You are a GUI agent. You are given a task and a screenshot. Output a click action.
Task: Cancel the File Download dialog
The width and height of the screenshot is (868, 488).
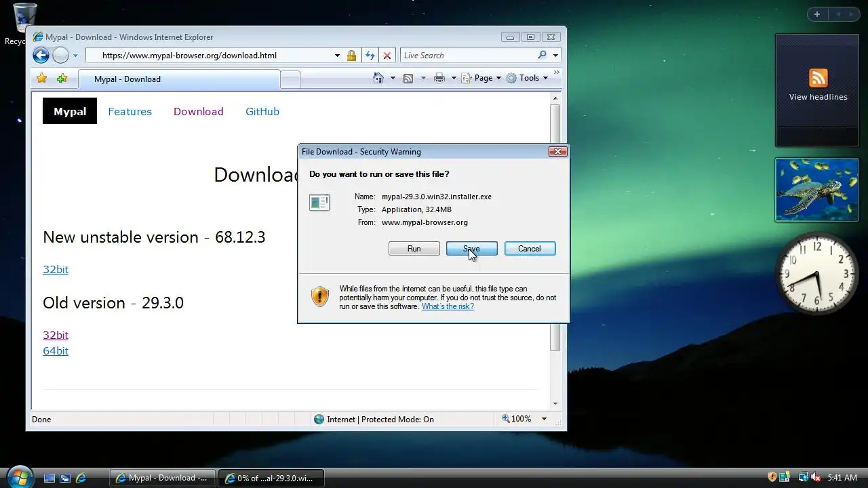(x=530, y=249)
